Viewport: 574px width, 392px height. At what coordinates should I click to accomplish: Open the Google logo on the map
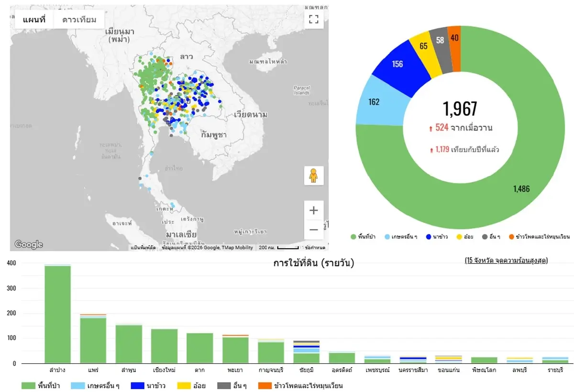(29, 244)
